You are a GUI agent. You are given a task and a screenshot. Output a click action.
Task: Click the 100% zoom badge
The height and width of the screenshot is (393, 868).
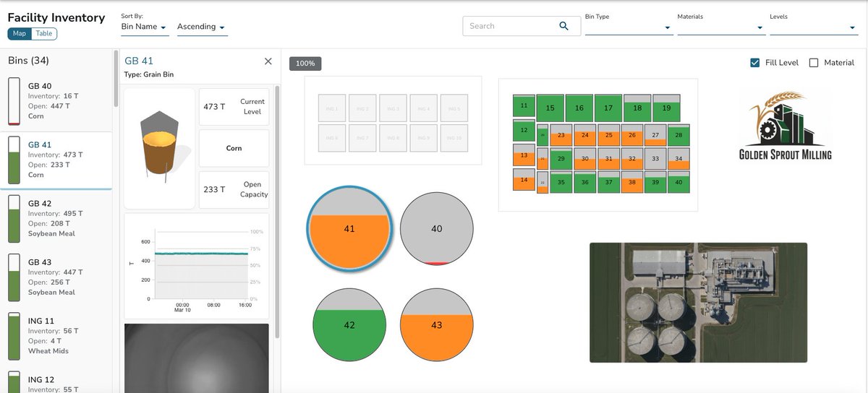click(x=305, y=64)
